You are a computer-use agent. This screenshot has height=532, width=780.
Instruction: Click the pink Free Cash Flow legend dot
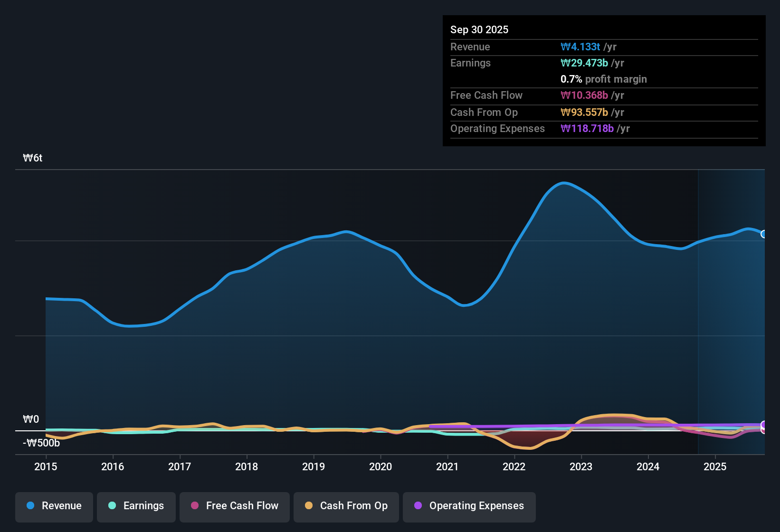(194, 506)
